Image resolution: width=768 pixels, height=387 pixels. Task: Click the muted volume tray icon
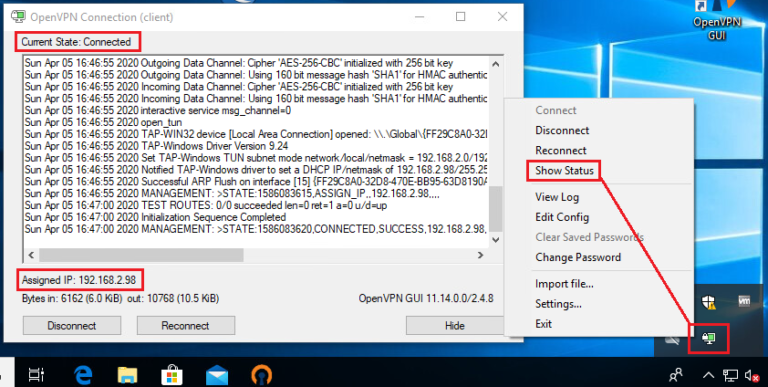point(752,376)
